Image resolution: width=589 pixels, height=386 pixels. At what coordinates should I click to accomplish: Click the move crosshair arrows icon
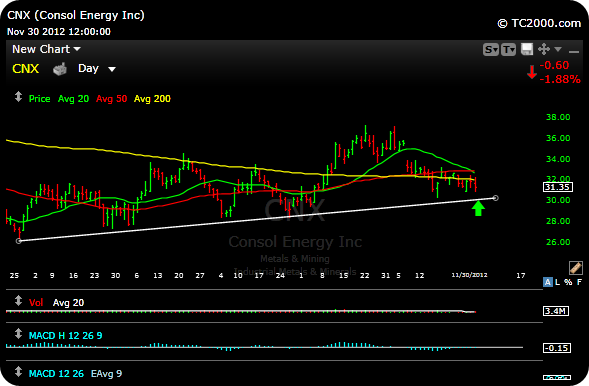click(x=544, y=49)
